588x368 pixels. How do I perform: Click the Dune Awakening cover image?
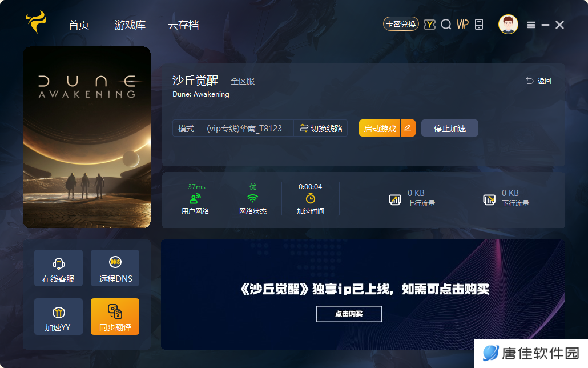pyautogui.click(x=87, y=137)
